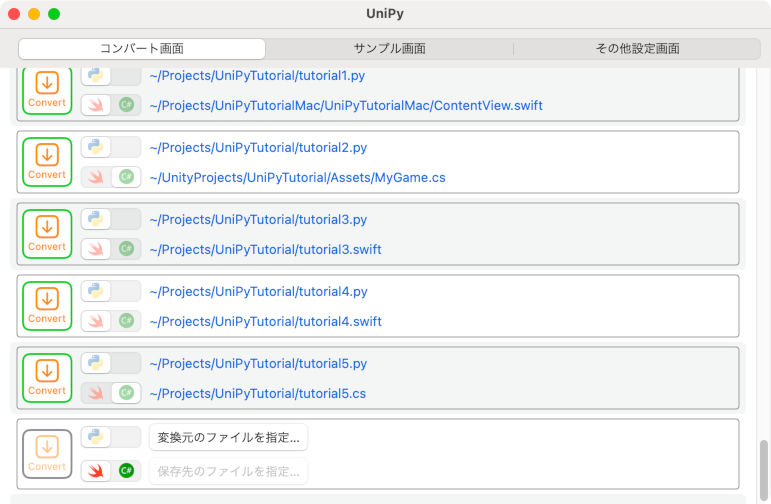
Task: Click the Python icon in tutorial2.py row
Action: pos(97,148)
